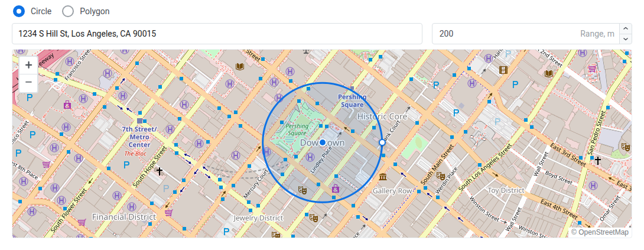Click shopping cart icon right of Financial District
The width and height of the screenshot is (644, 250).
click(x=168, y=213)
